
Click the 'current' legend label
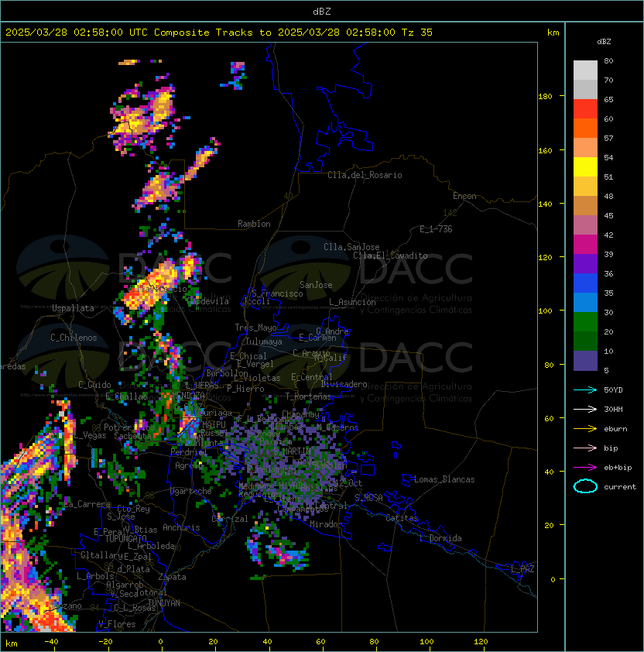[x=620, y=486]
